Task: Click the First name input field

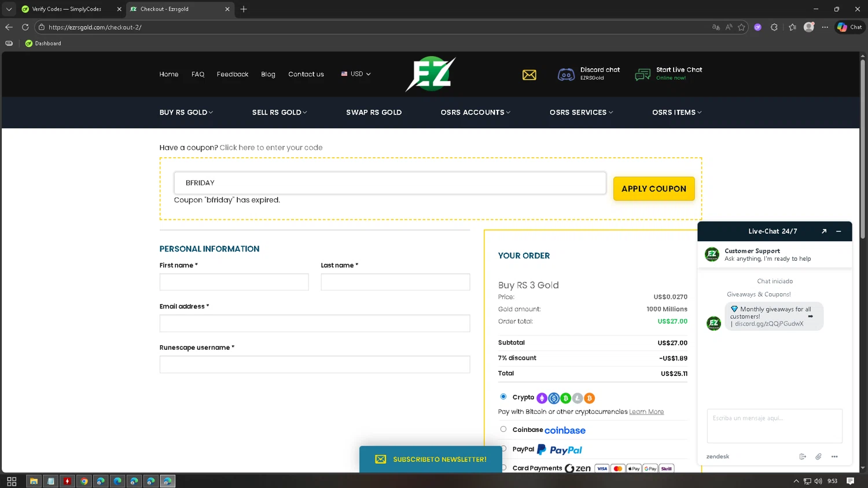Action: 234,282
